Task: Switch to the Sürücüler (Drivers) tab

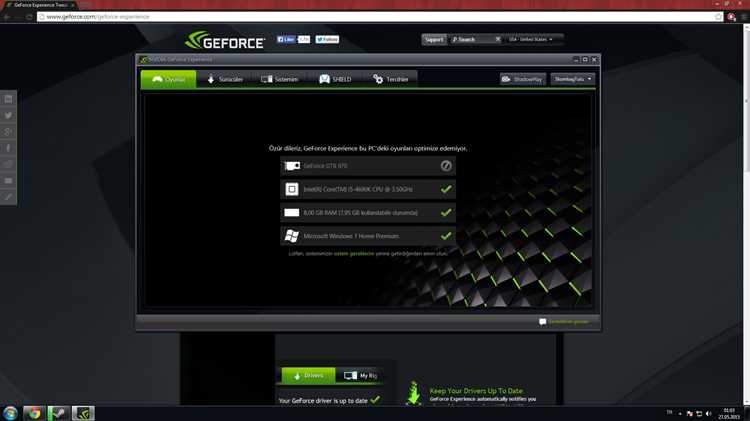Action: tap(225, 79)
